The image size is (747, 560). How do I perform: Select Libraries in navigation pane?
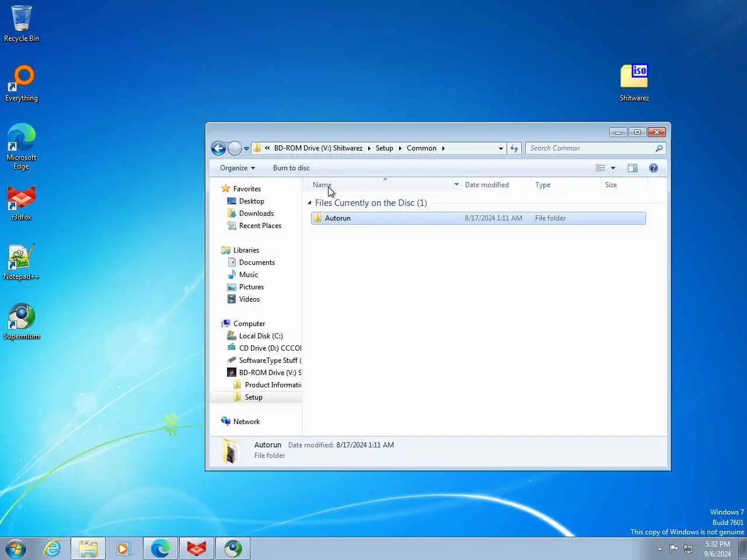(x=246, y=250)
